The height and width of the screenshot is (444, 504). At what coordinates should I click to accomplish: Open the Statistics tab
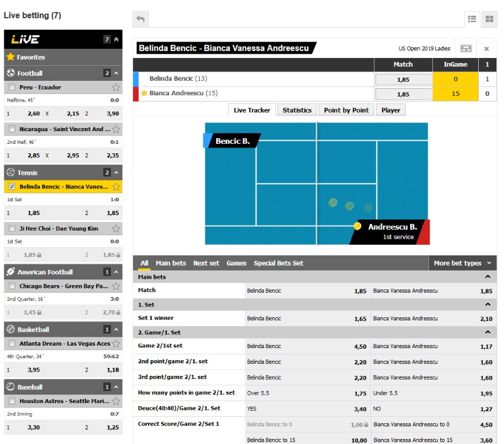pyautogui.click(x=297, y=110)
